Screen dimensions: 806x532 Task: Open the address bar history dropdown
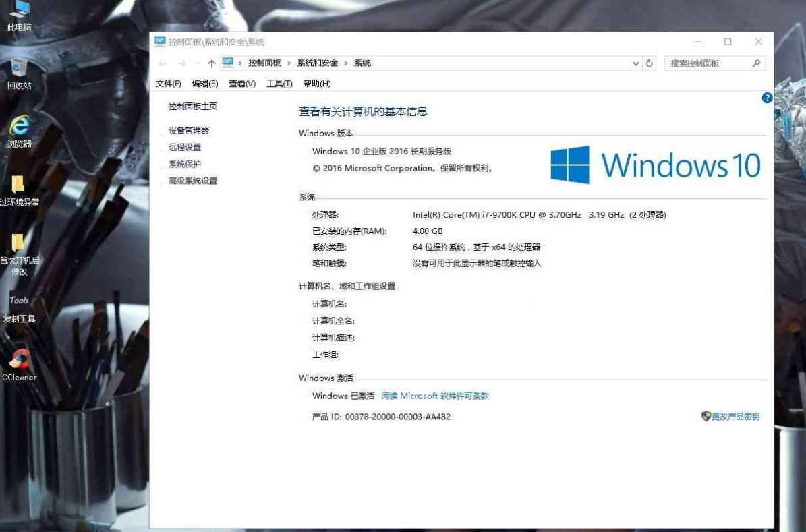(x=635, y=63)
